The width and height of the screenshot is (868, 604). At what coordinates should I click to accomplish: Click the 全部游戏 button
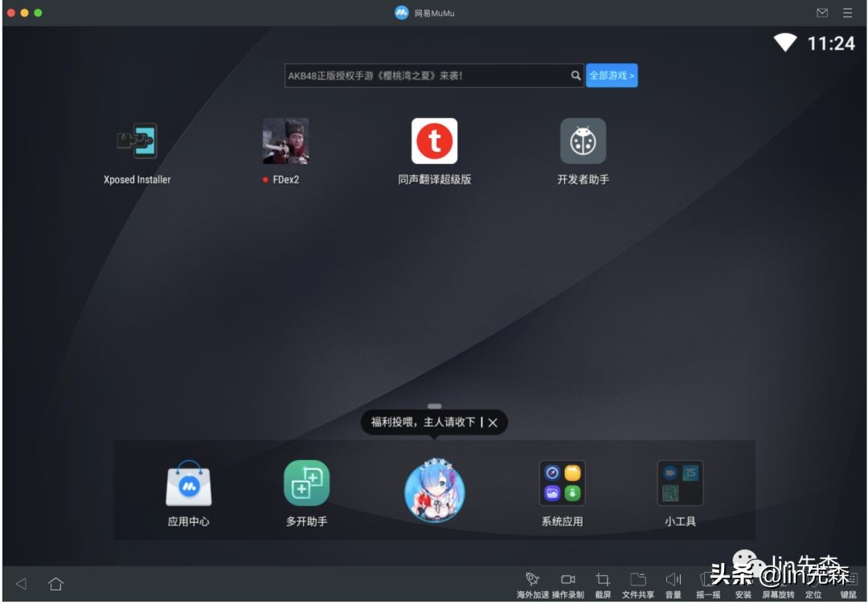tap(612, 75)
